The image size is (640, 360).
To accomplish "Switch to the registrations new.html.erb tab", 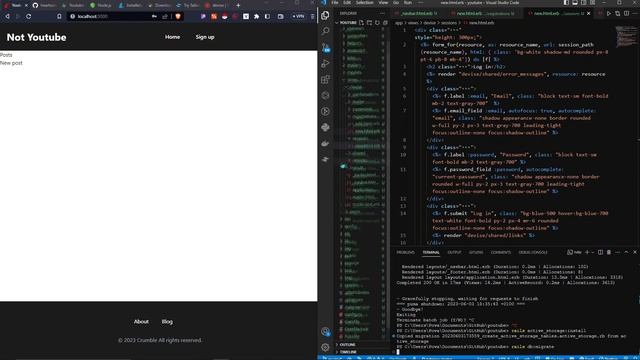I will tap(484, 13).
